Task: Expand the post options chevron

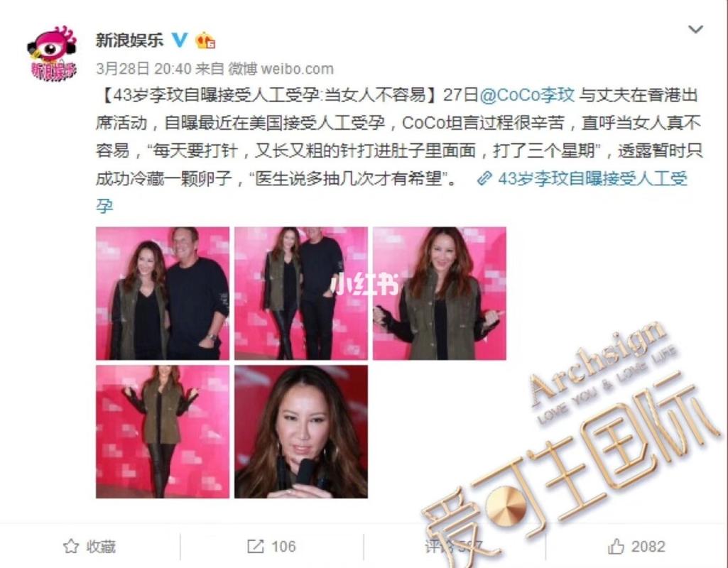Action: click(695, 30)
